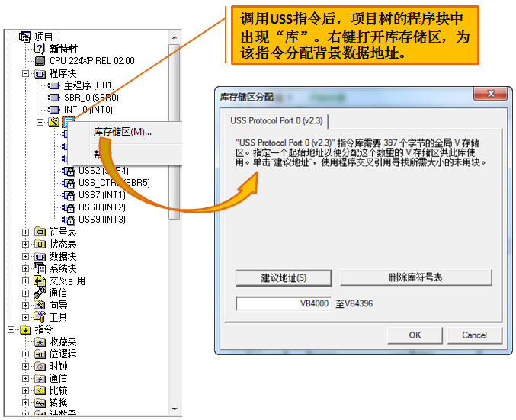This screenshot has width=516, height=420.
Task: Expand the 位逻辑 instruction node
Action: (x=25, y=354)
